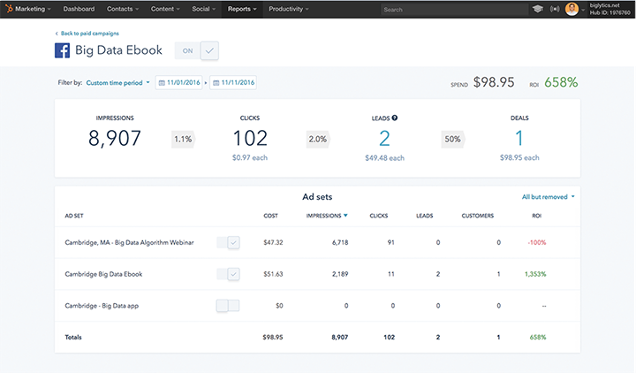Toggle the Cambridge Big Data Ebook ad set

228,274
